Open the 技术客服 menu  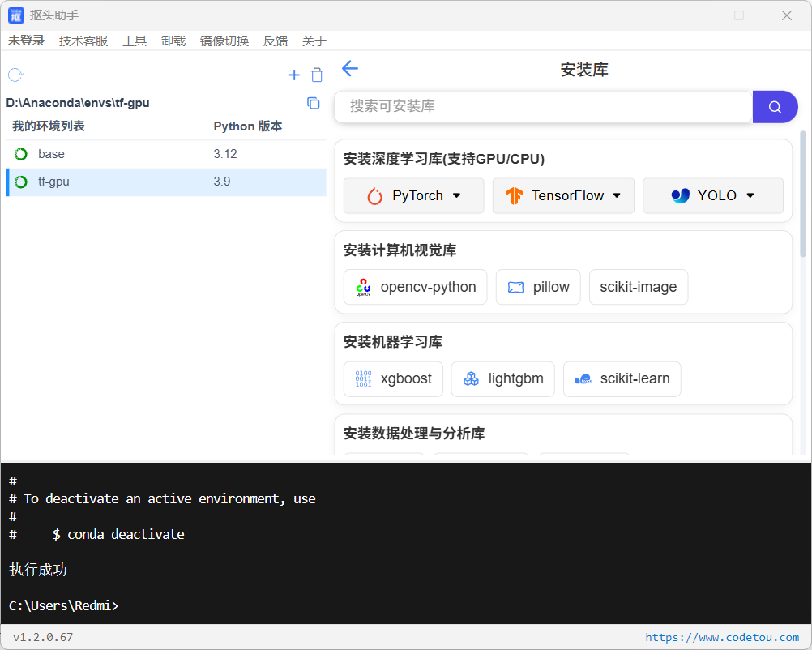[x=83, y=41]
